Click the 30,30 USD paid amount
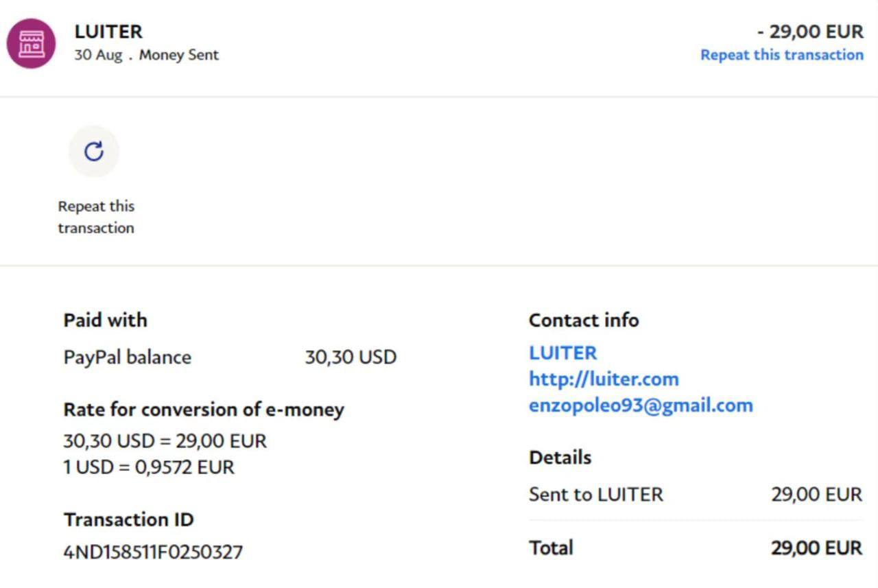The image size is (878, 588). (x=351, y=357)
